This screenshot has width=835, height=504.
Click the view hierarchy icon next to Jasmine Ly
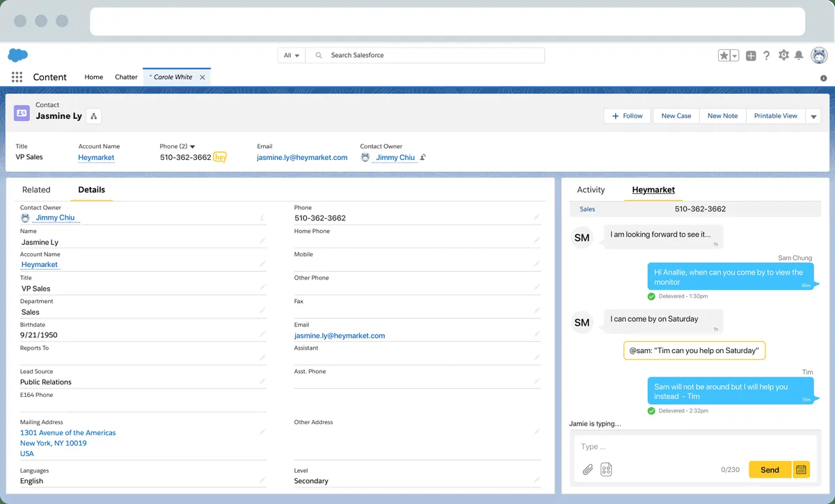click(x=94, y=116)
